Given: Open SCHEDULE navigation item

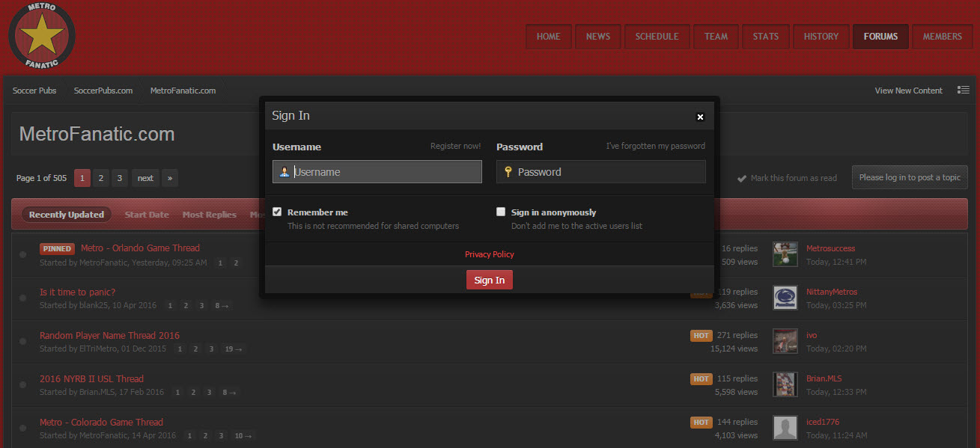Looking at the screenshot, I should [x=657, y=36].
